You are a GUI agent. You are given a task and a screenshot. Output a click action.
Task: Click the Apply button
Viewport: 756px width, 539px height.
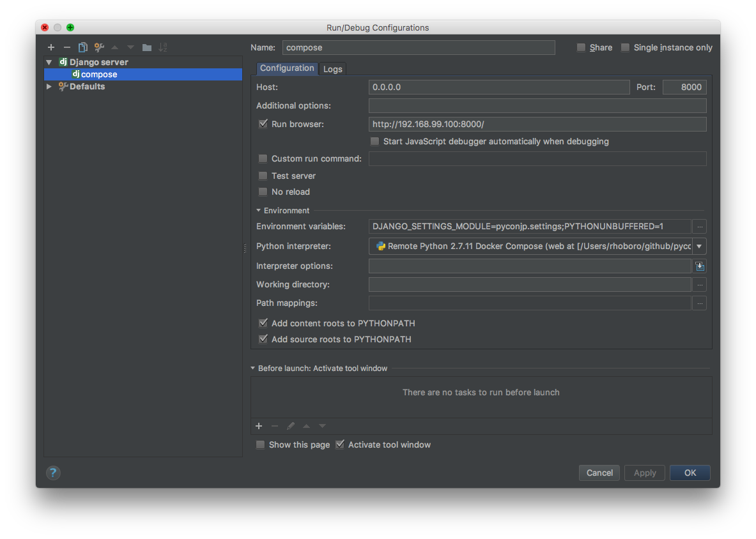pyautogui.click(x=645, y=473)
